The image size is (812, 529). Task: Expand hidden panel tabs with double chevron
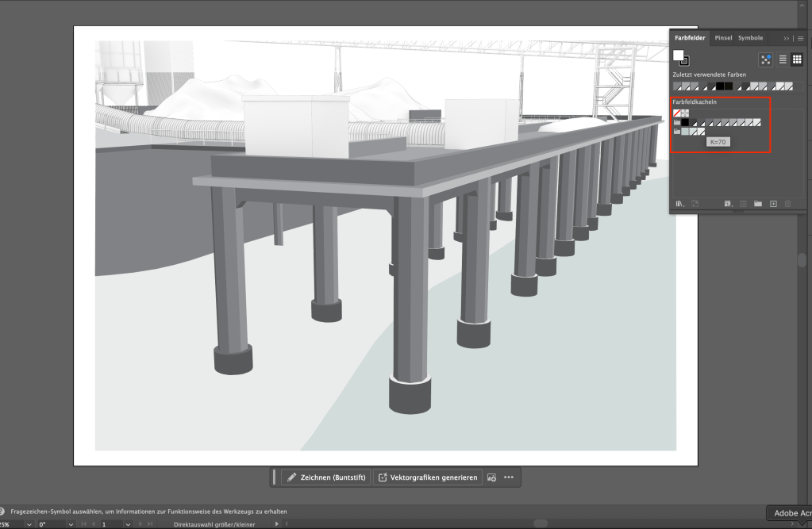(786, 38)
